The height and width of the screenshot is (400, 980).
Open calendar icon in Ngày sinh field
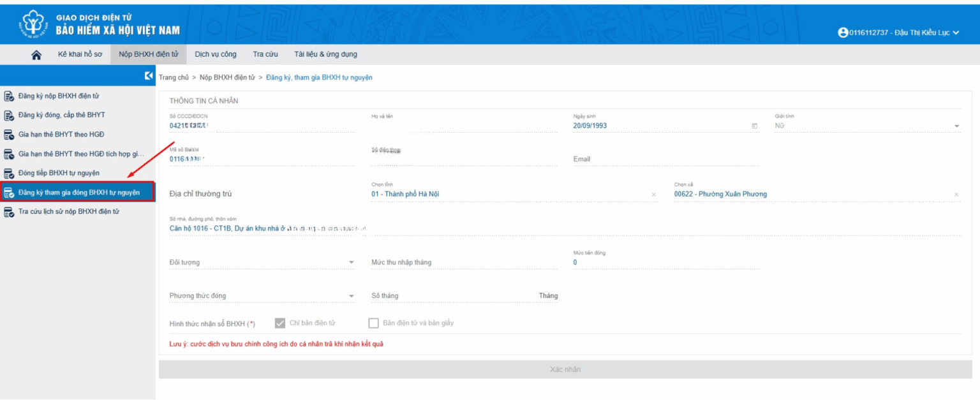[754, 126]
